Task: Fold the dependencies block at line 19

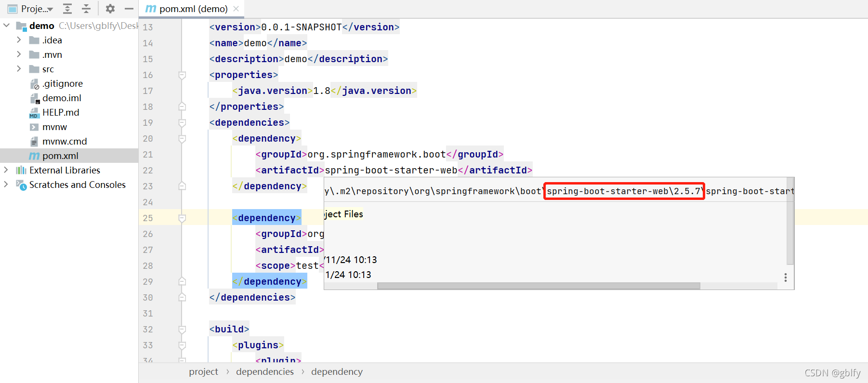Action: click(182, 122)
